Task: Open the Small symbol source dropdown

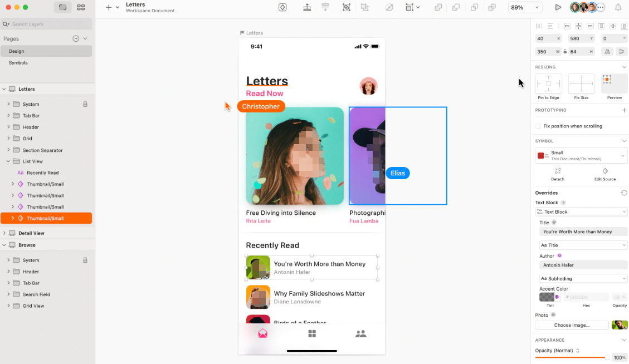Action: pyautogui.click(x=581, y=155)
